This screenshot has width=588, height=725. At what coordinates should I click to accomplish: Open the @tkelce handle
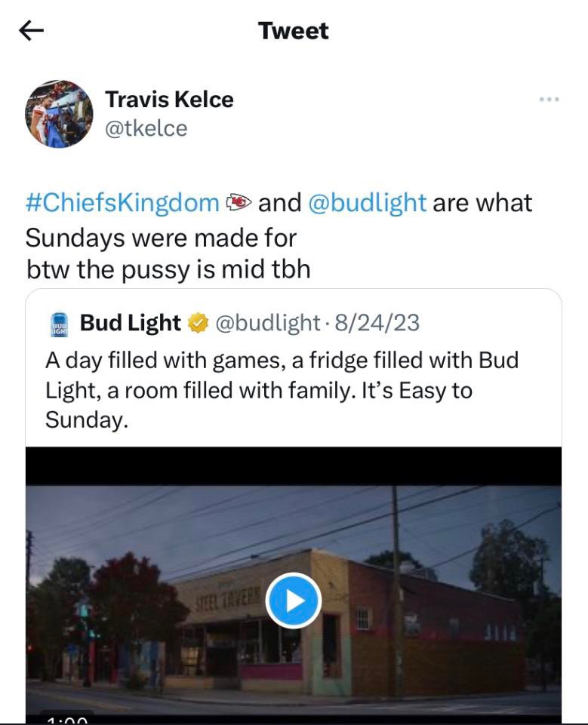(146, 128)
